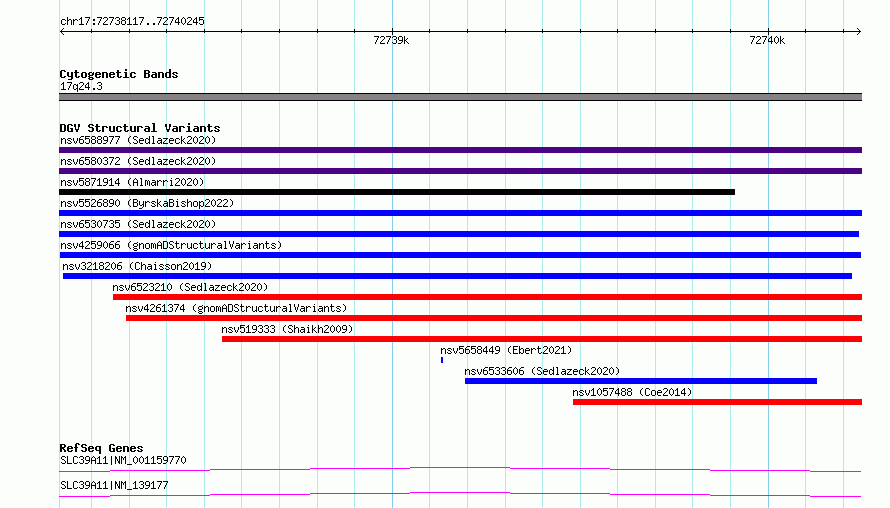The height and width of the screenshot is (508, 890).
Task: Open the SLC39A11|NM_139177 gene label
Action: coord(114,485)
